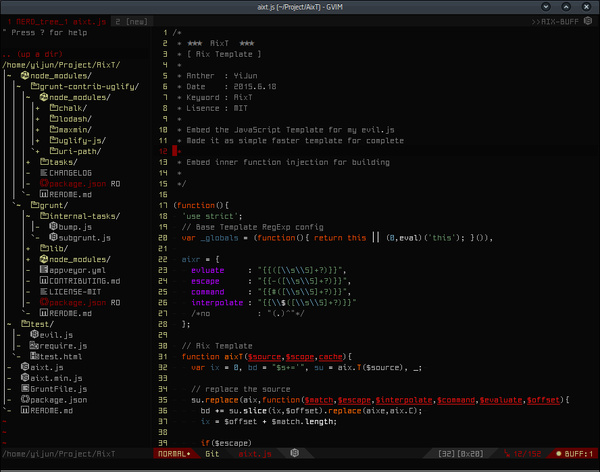Viewport: 600px width, 472px height.
Task: Click the aixt.js filename in status line
Action: pos(255,454)
